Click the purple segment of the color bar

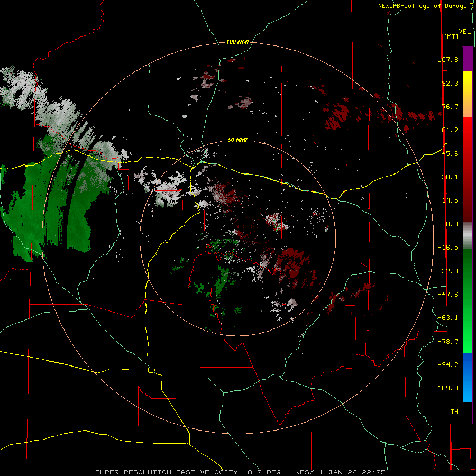(467, 59)
